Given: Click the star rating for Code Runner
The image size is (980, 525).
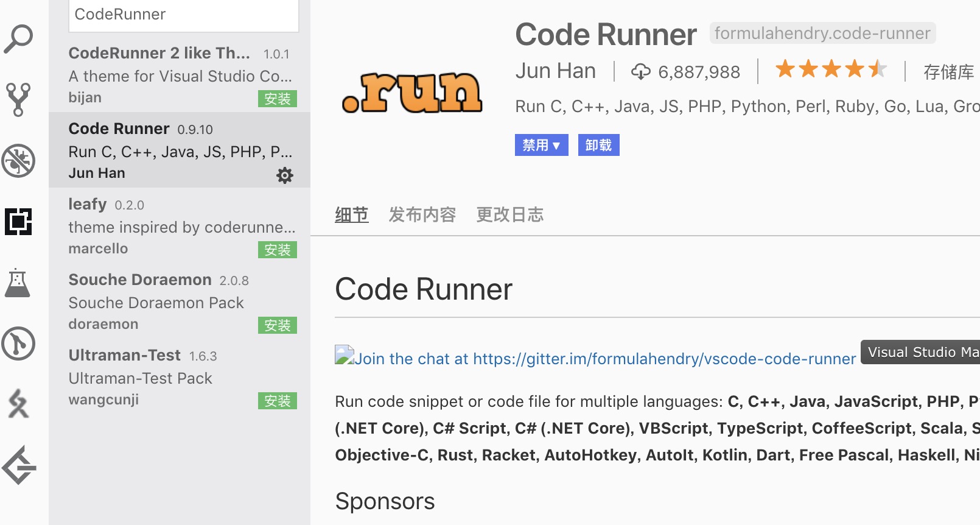Looking at the screenshot, I should (x=830, y=69).
